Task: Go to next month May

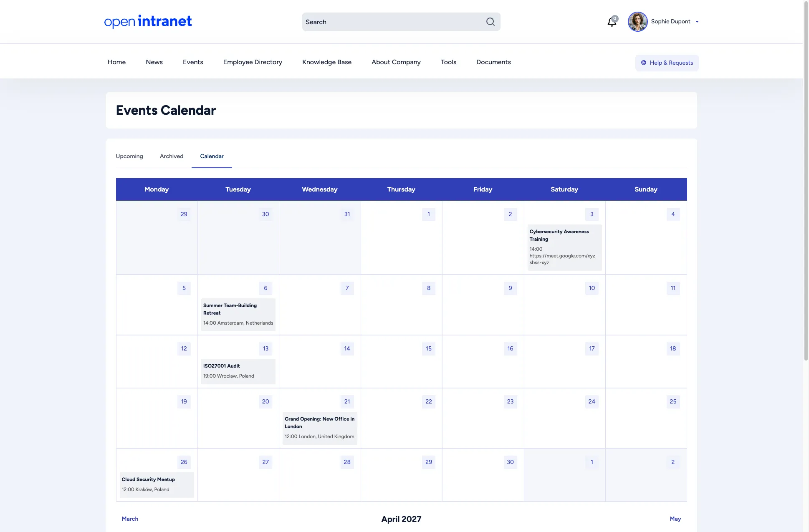Action: coord(675,519)
